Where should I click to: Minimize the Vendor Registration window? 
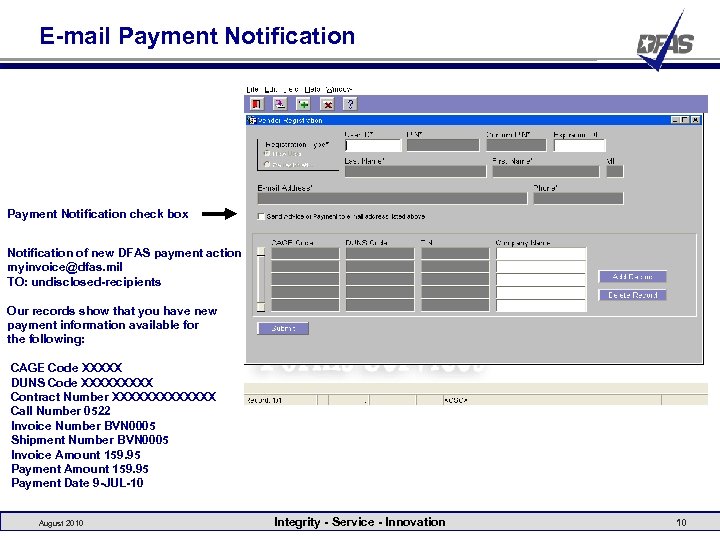click(675, 120)
